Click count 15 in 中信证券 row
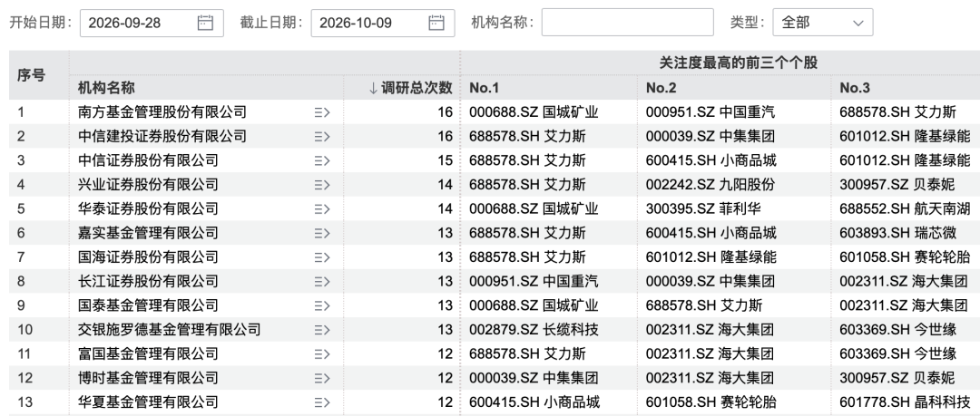The height and width of the screenshot is (416, 980). pyautogui.click(x=445, y=160)
